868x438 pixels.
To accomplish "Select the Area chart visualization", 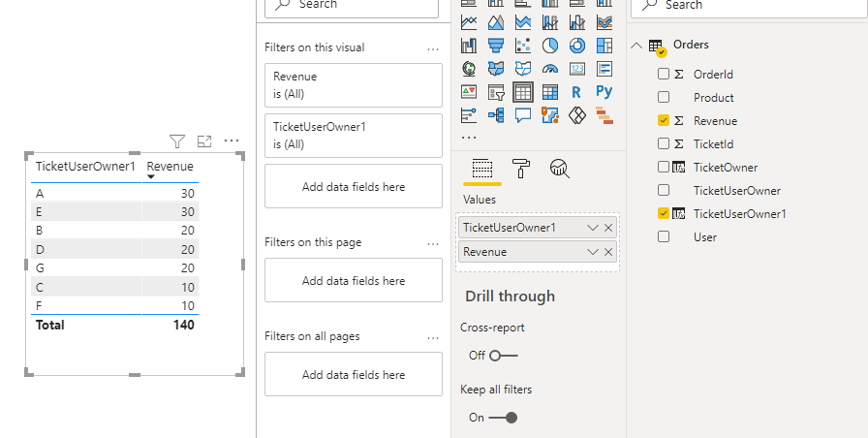I will pyautogui.click(x=496, y=22).
